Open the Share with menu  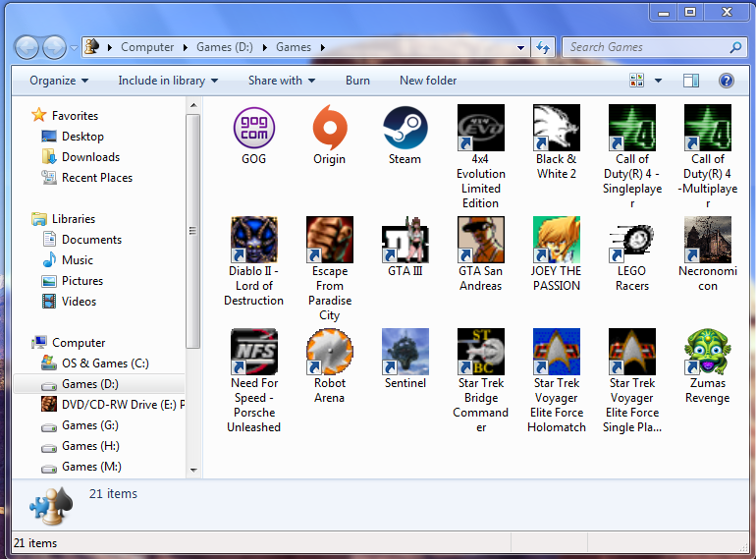tap(282, 81)
